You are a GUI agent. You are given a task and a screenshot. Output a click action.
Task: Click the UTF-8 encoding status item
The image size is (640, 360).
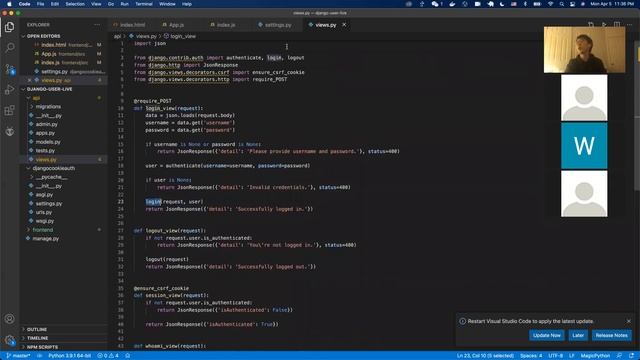(556, 356)
